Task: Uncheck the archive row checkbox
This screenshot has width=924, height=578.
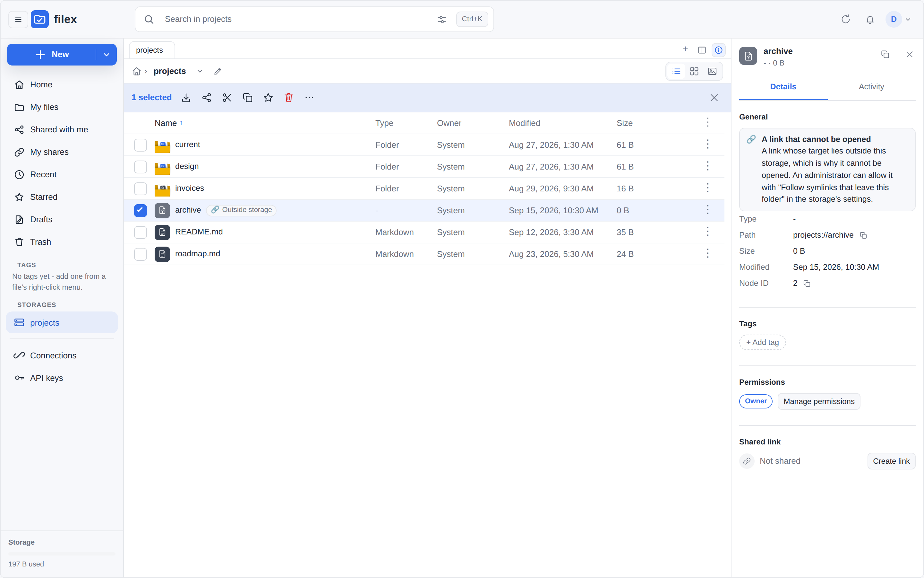Action: click(141, 211)
